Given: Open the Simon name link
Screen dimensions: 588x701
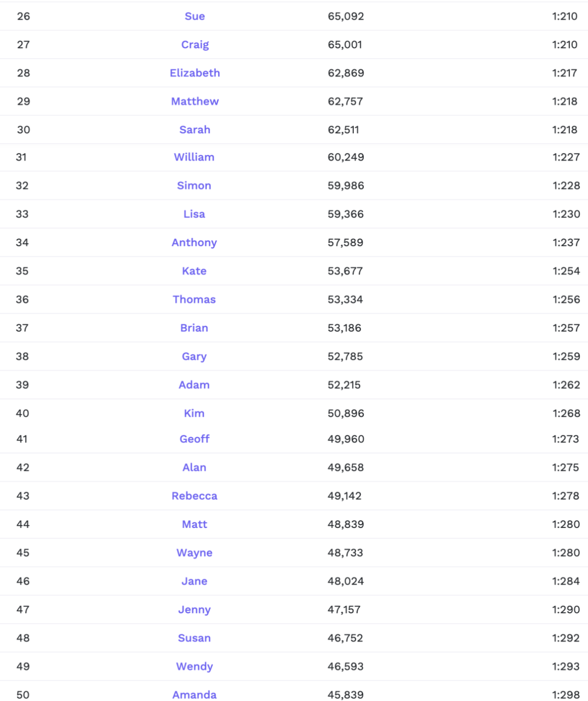Looking at the screenshot, I should click(x=194, y=186).
